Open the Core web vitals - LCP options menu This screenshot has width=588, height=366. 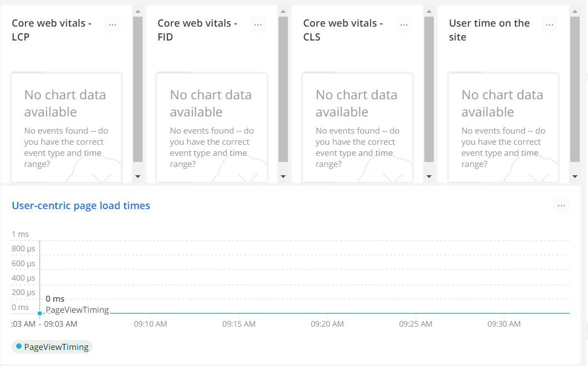coord(113,24)
